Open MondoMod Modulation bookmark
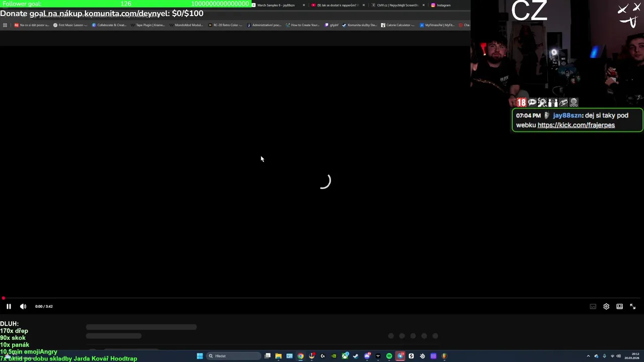This screenshot has width=644, height=362. point(187,25)
